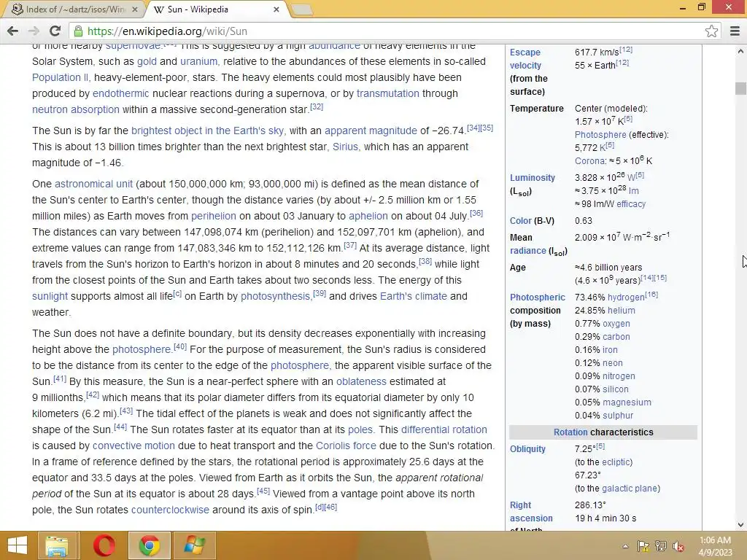Click citation [32] after second-generation star
This screenshot has width=747, height=560.
317,106
